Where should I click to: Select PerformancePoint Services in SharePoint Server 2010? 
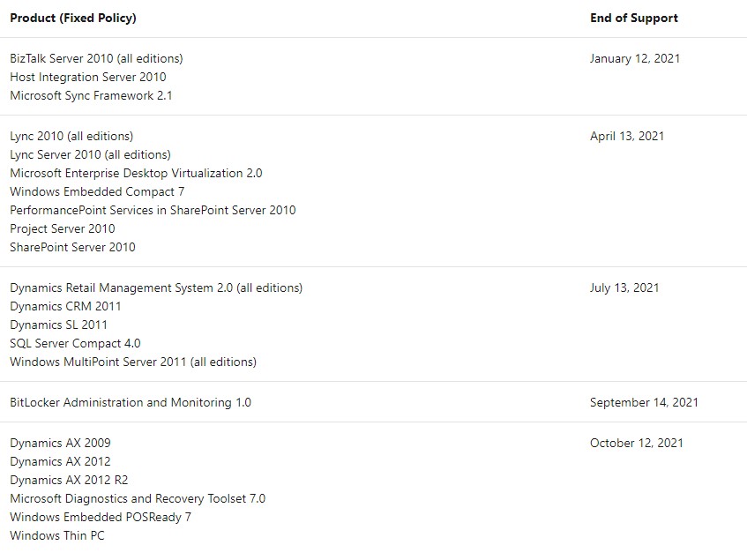tap(153, 210)
